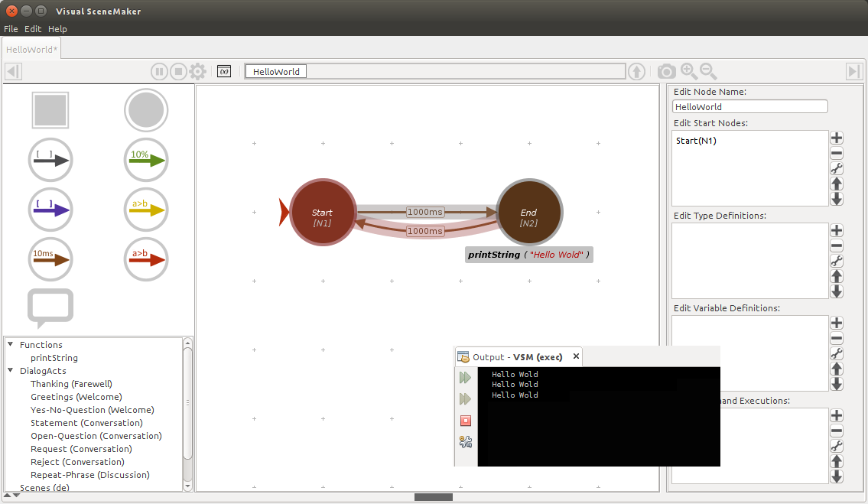This screenshot has width=868, height=504.
Task: Collapse the Functions tree group
Action: (10, 344)
